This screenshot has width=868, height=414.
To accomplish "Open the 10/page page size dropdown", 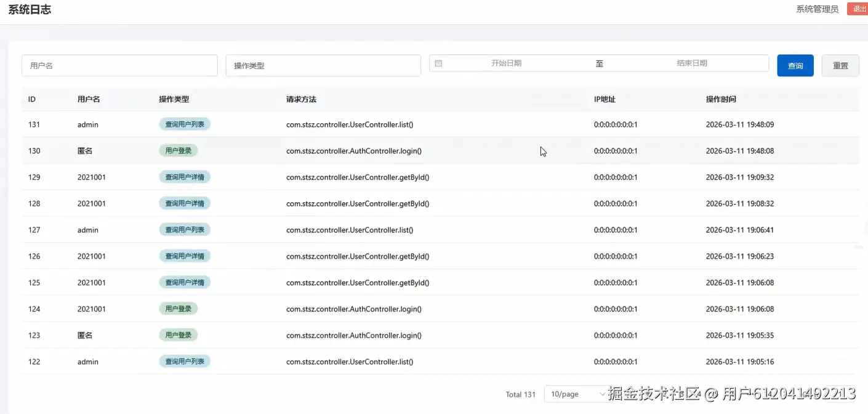I will (577, 394).
